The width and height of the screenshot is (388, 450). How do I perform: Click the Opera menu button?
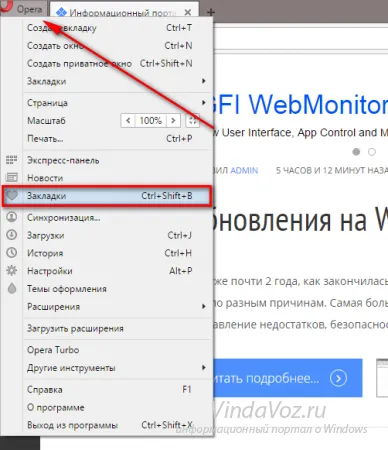(x=23, y=8)
